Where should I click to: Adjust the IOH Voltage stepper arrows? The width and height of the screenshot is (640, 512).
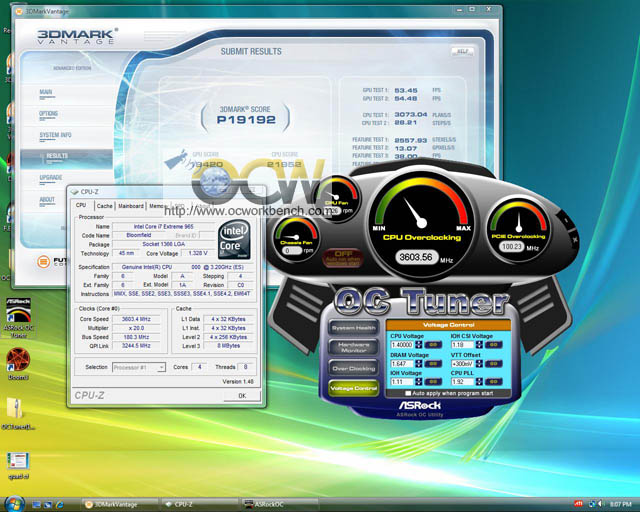click(x=418, y=382)
